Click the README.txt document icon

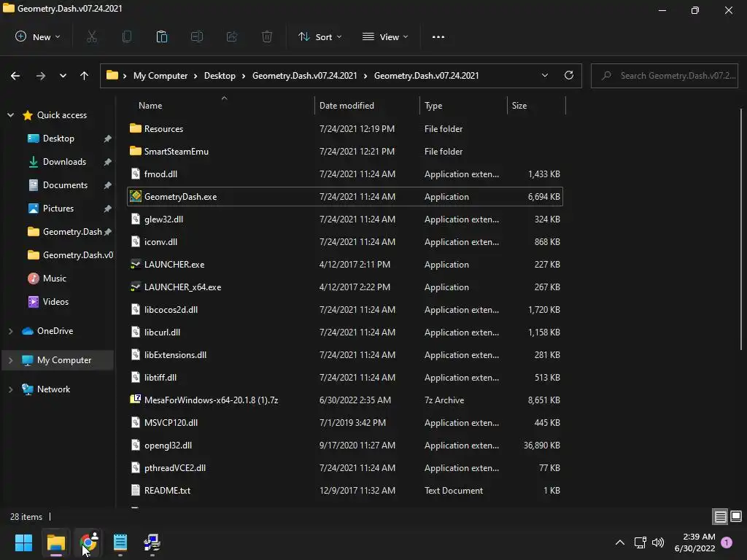(136, 490)
